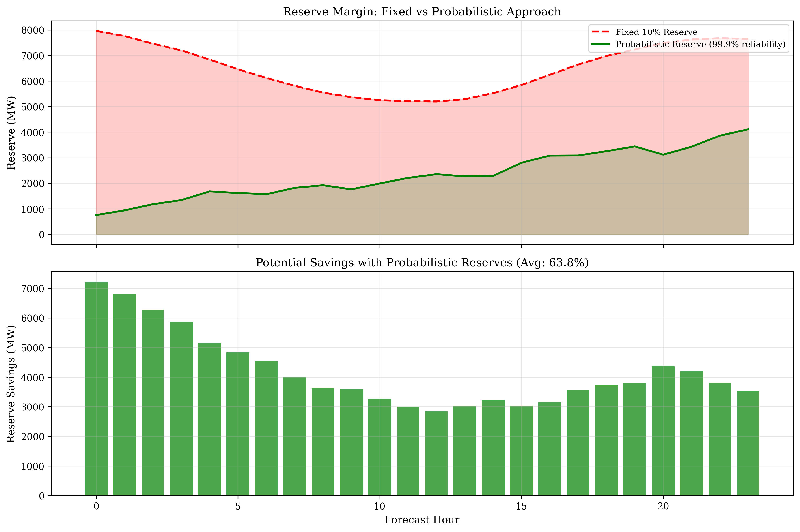Click the end of the green line at hour 23
Viewport: 800px width, 532px height.
click(x=748, y=129)
